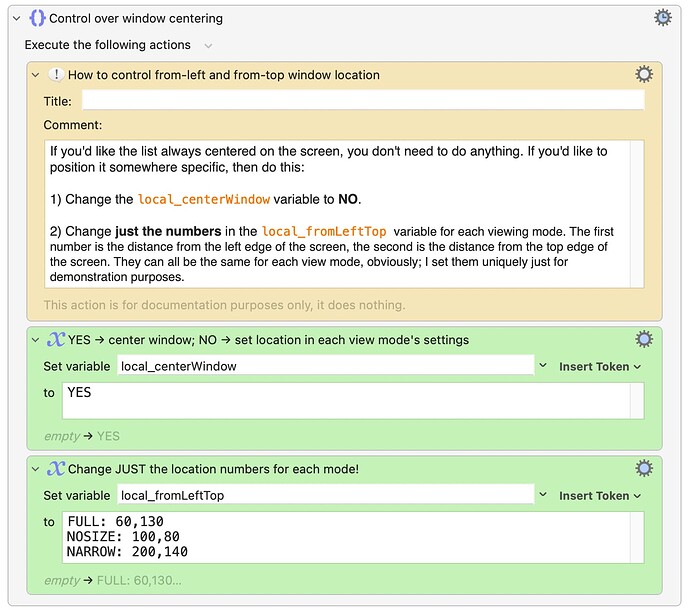Open Insert Token menu for local_centerWindow
The image size is (690, 610).
click(600, 367)
